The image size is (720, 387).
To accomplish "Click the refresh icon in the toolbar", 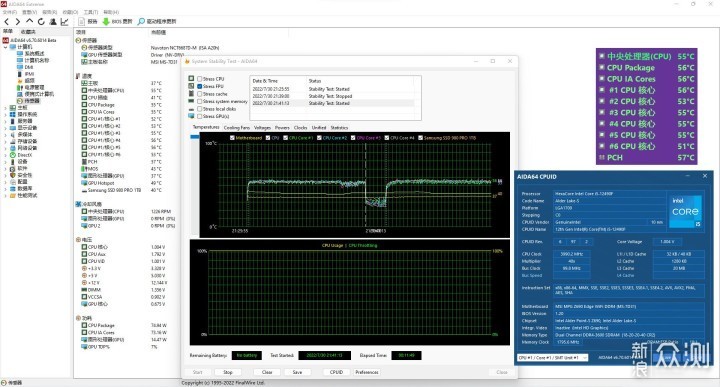I will [x=41, y=22].
